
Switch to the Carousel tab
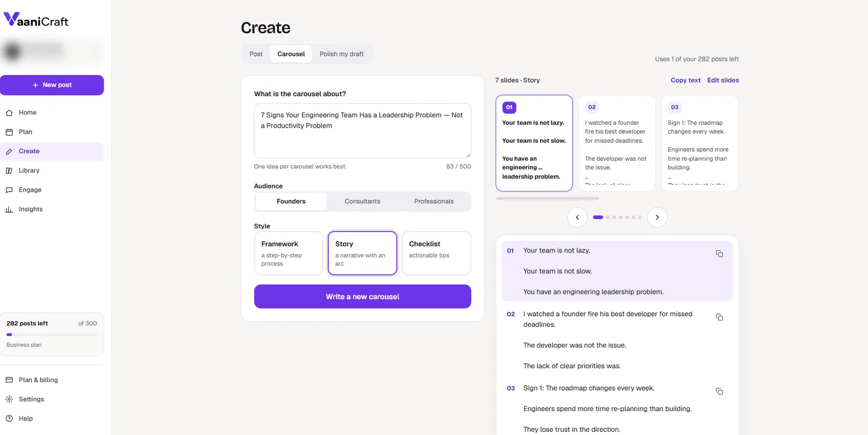pos(291,54)
